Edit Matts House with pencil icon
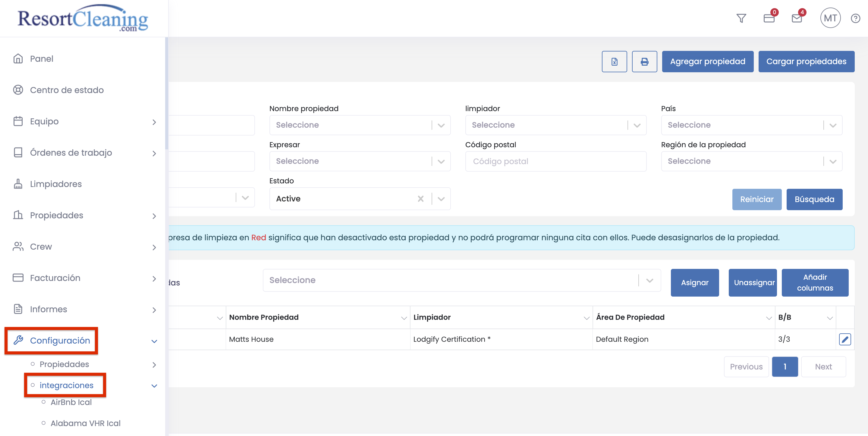Viewport: 868px width, 436px height. 845,339
